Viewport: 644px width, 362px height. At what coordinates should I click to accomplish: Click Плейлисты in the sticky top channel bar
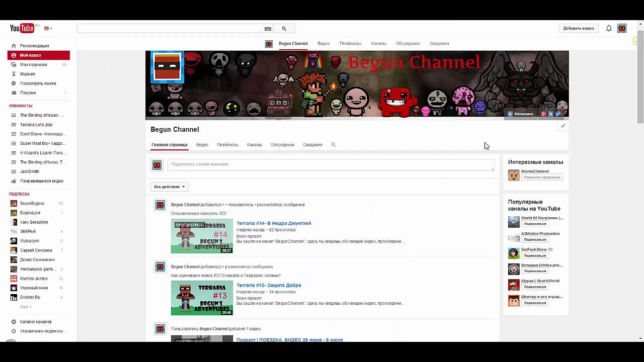350,44
